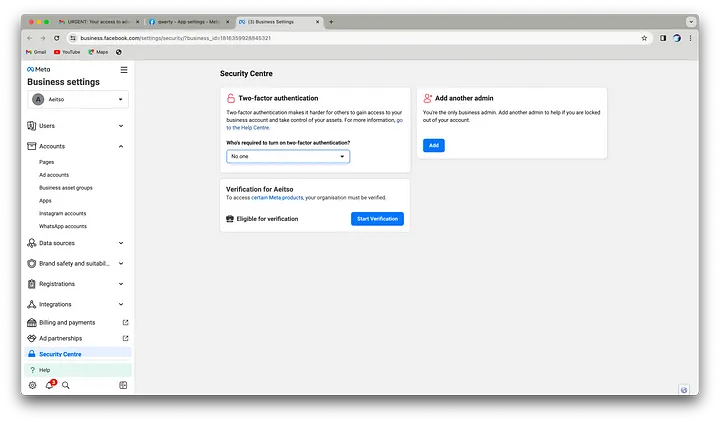Collapse the Accounts section
The image size is (720, 423).
[x=76, y=147]
